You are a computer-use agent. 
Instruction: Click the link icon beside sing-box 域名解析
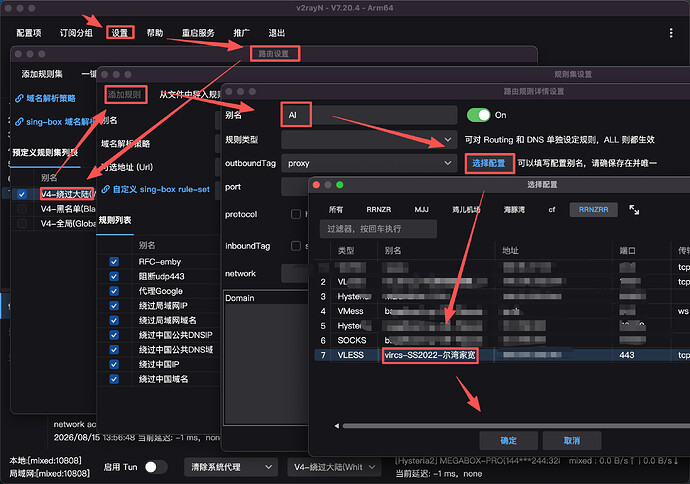coord(19,122)
